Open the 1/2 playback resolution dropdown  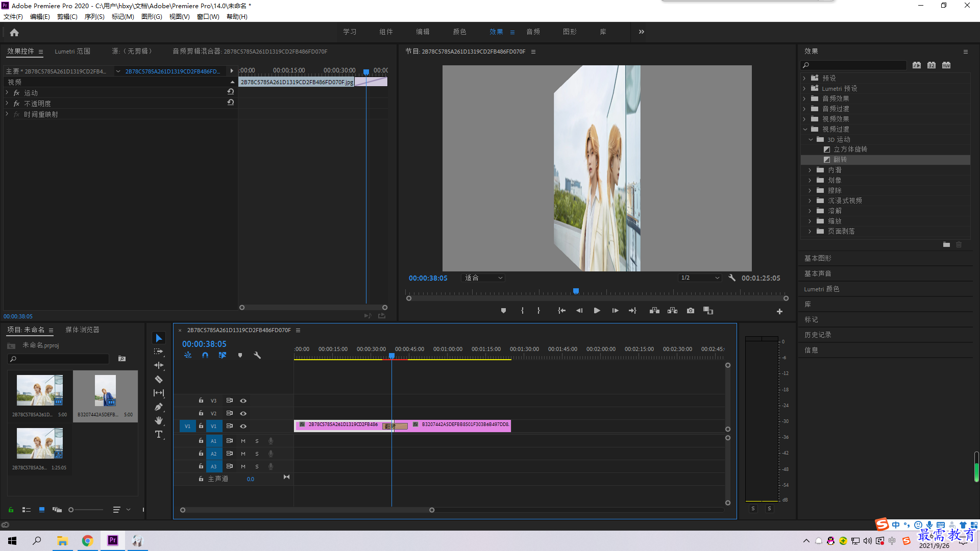pyautogui.click(x=700, y=278)
